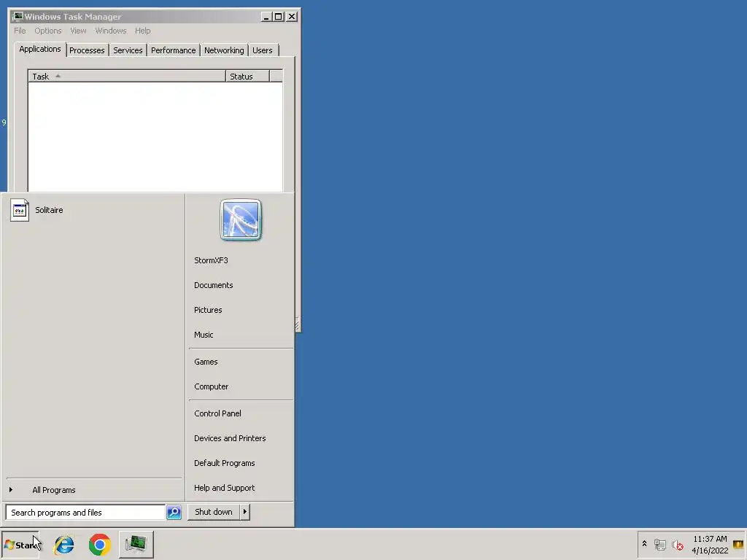The height and width of the screenshot is (560, 747).
Task: Close the Windows Task Manager window
Action: click(292, 17)
